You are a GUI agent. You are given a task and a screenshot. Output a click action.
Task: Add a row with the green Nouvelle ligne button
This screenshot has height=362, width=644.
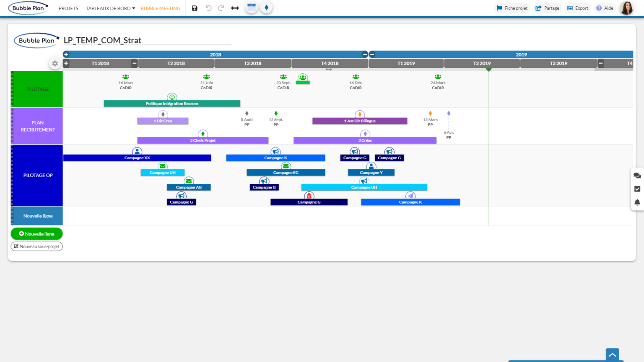coord(36,234)
